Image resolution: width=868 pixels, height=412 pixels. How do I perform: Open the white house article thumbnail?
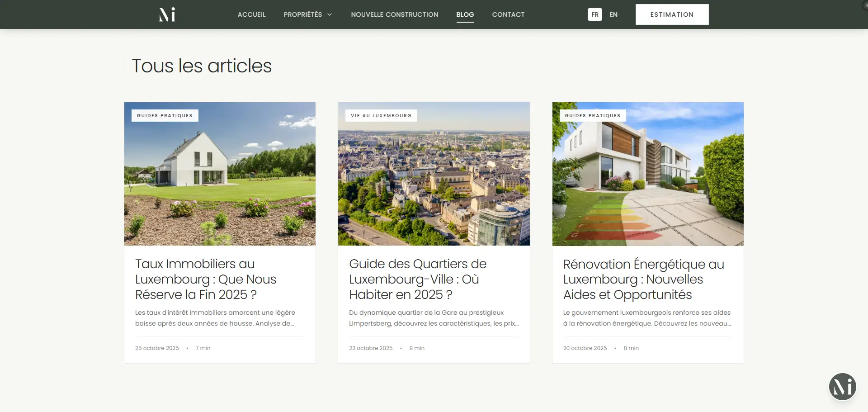(x=220, y=181)
